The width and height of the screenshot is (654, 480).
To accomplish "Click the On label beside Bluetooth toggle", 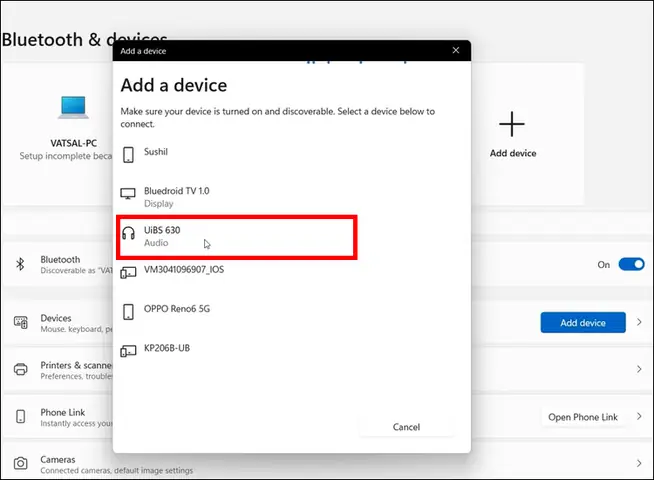I will [604, 265].
